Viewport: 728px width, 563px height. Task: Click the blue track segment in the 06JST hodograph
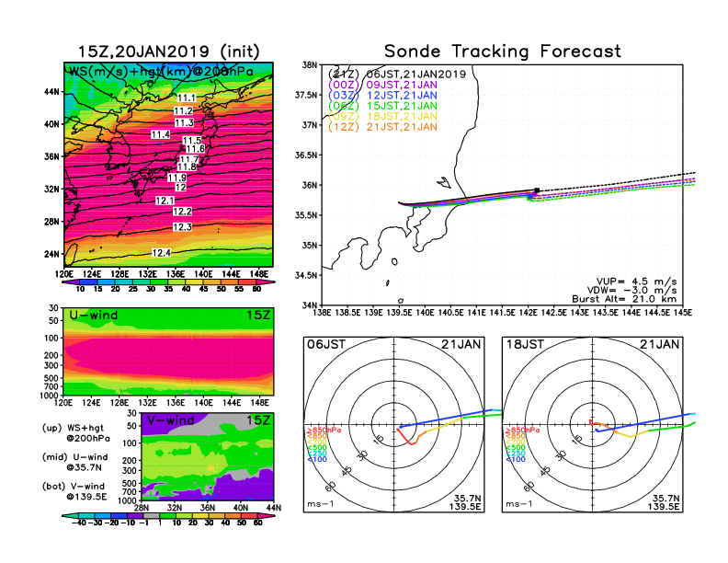click(x=446, y=419)
